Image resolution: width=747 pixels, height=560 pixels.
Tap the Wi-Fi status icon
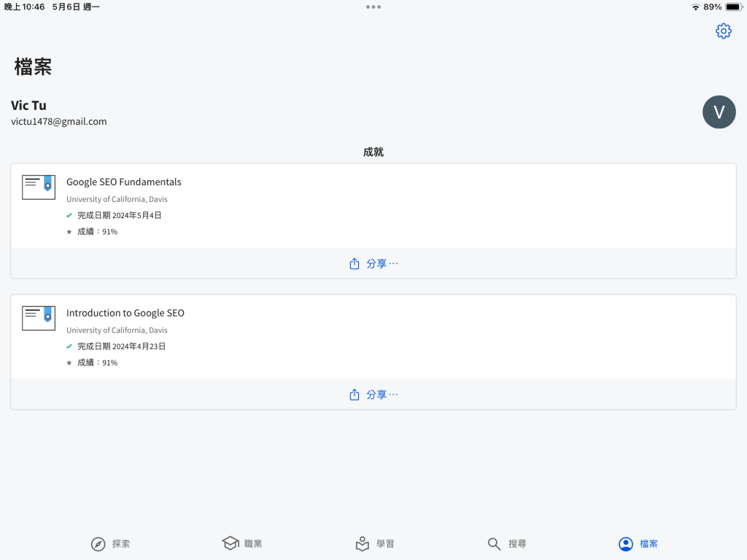[x=695, y=7]
